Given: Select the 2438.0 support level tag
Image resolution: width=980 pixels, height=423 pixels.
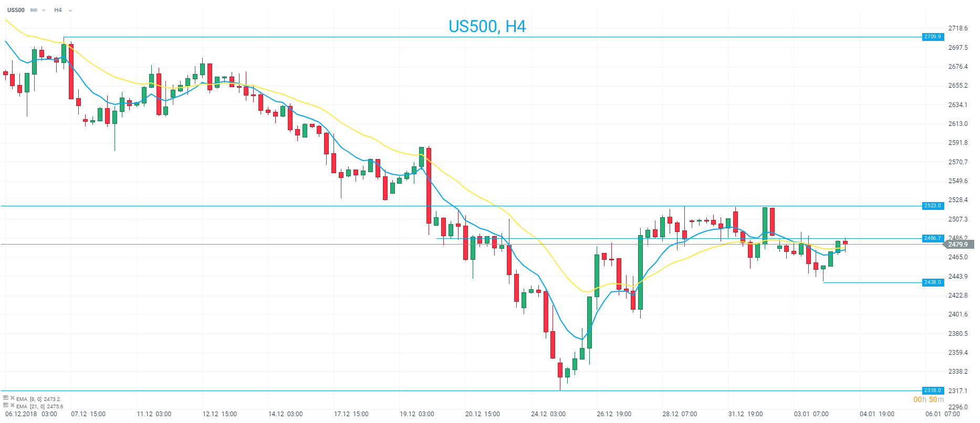Looking at the screenshot, I should 933,282.
